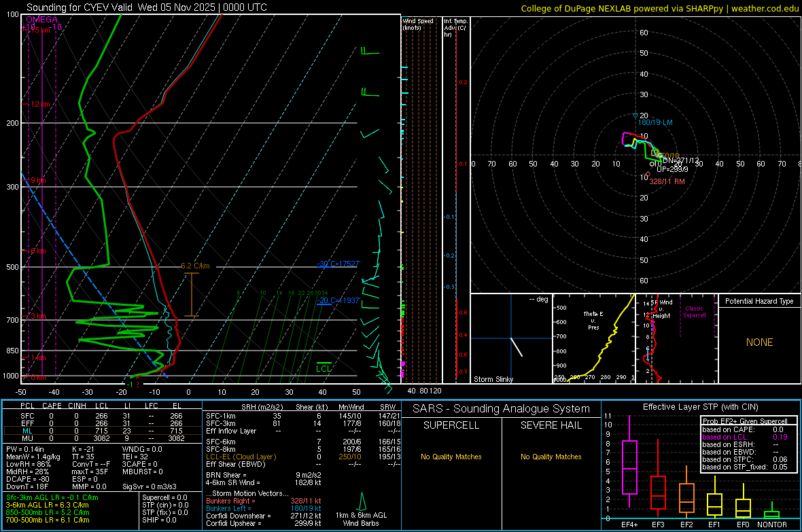
Task: Select the EFF parcel row
Action: coord(103,423)
